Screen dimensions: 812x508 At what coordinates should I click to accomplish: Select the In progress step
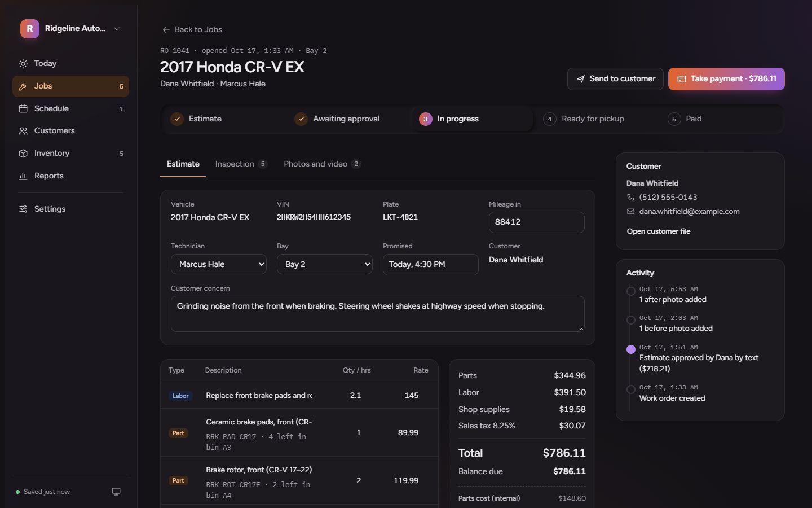(x=472, y=119)
